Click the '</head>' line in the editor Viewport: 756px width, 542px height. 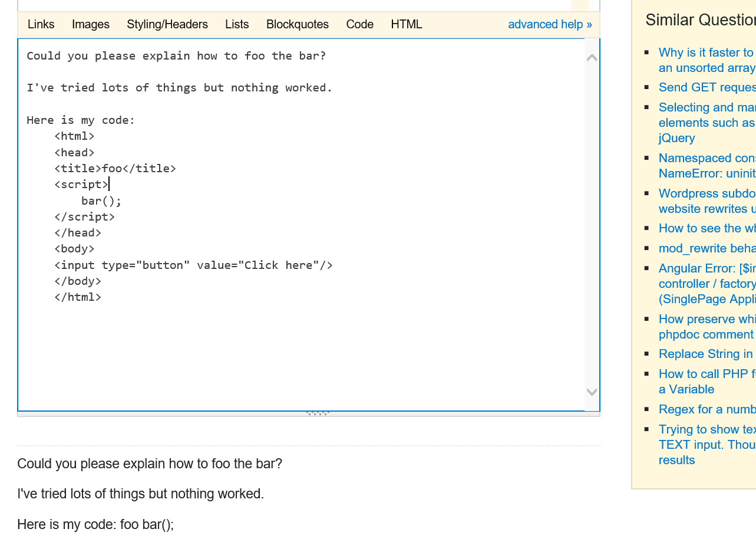78,233
